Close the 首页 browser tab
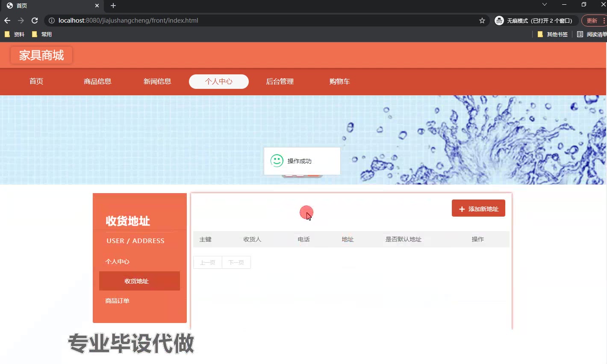The height and width of the screenshot is (364, 607). (x=97, y=6)
